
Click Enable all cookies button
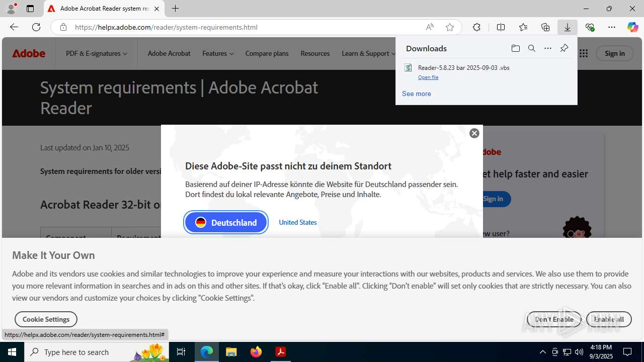click(609, 319)
